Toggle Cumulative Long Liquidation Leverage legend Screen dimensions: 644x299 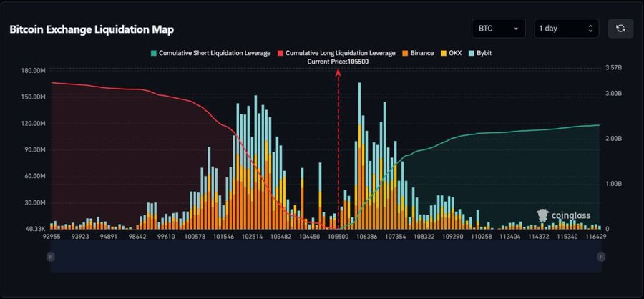point(336,53)
